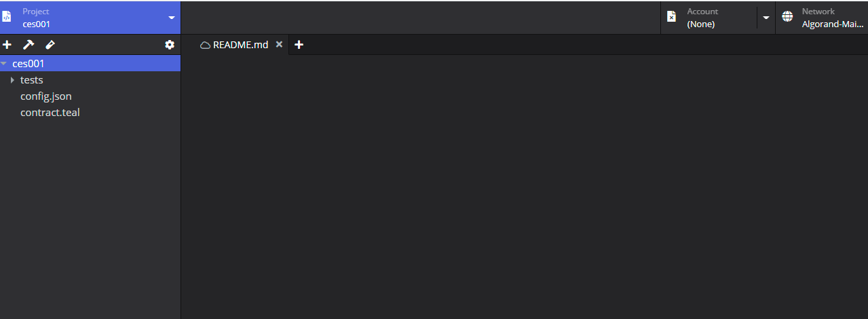868x319 pixels.
Task: Open project settings with the gear icon
Action: (170, 45)
